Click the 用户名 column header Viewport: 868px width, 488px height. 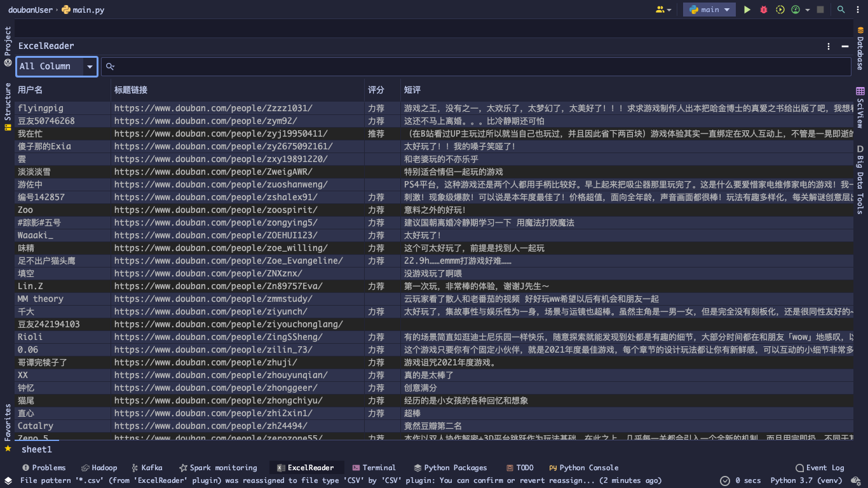pyautogui.click(x=63, y=90)
